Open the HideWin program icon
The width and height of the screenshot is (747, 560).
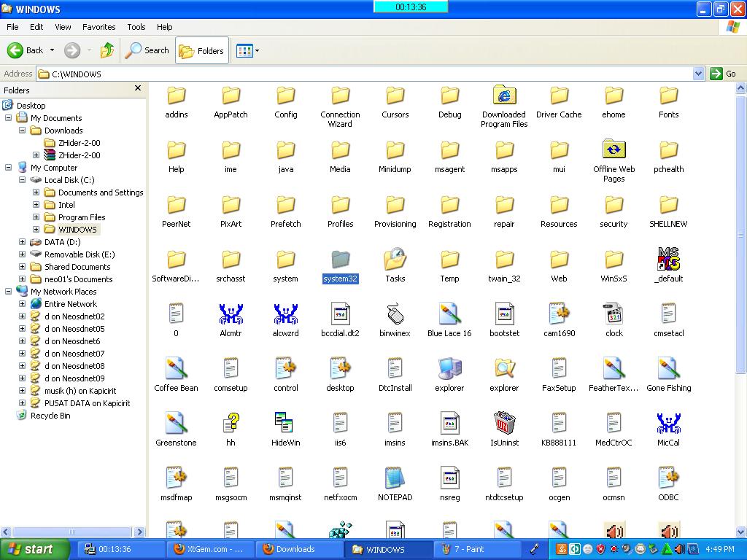285,424
